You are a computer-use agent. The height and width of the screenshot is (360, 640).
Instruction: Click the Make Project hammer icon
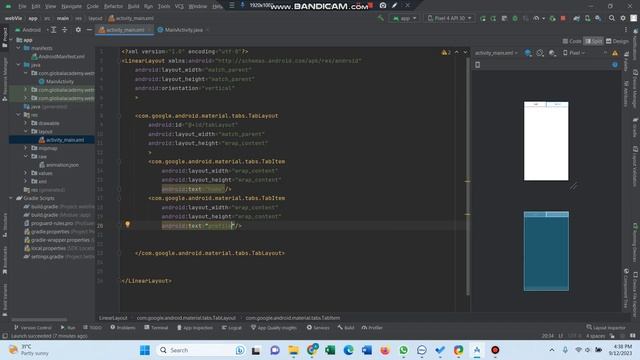tap(380, 18)
